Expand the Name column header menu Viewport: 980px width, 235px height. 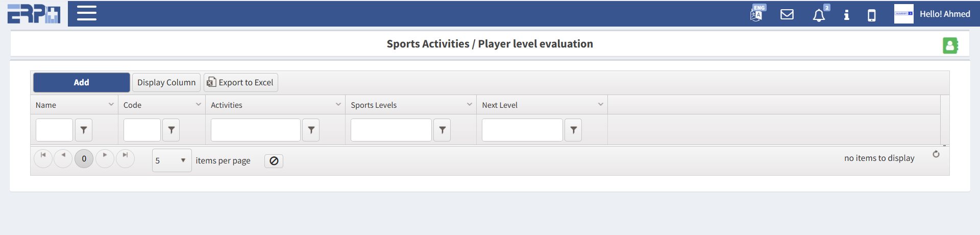[x=111, y=105]
